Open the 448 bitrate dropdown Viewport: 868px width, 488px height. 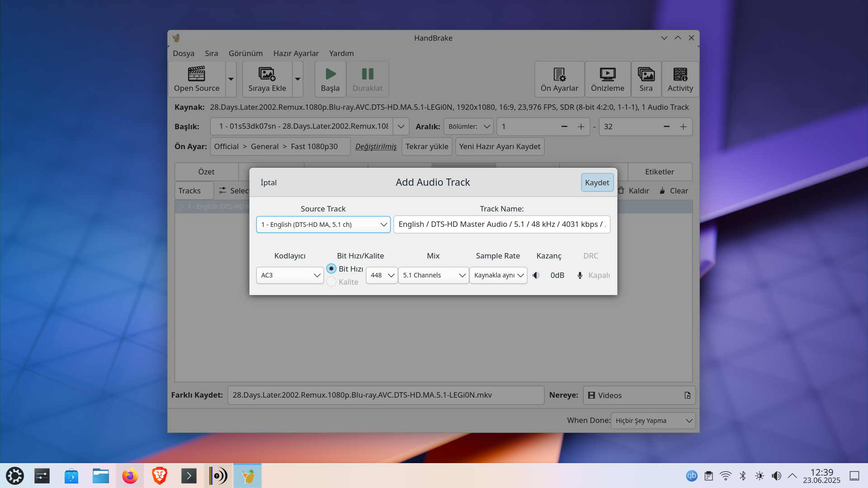[x=382, y=275]
